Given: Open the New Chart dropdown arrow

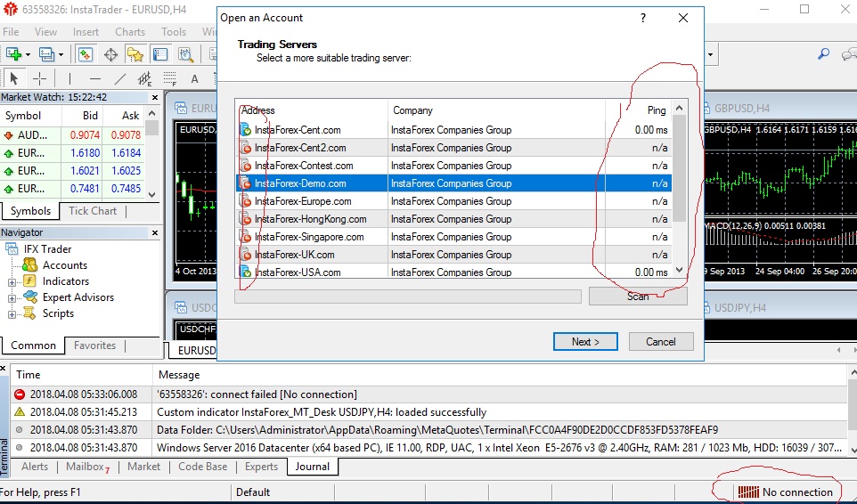Looking at the screenshot, I should [28, 54].
